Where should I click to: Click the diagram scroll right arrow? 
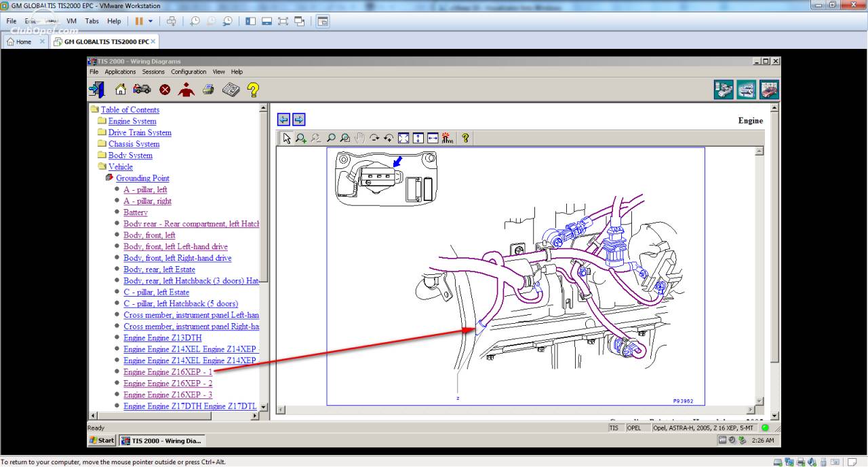750,410
